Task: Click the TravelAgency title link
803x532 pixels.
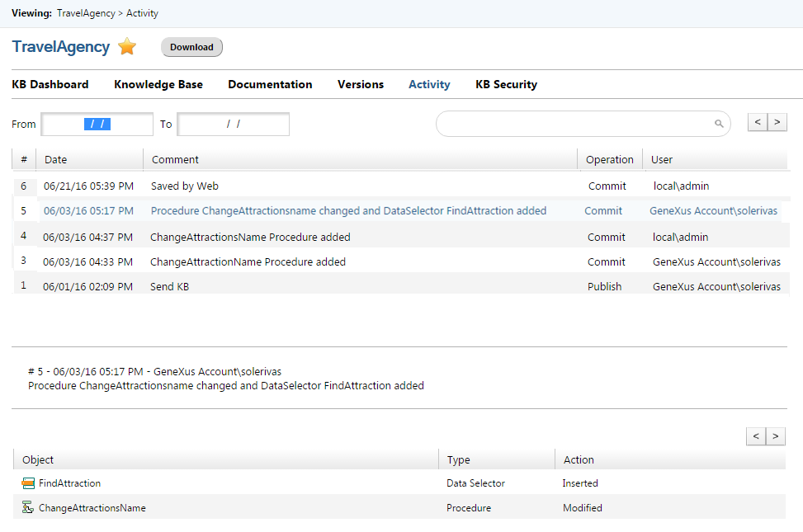Action: (x=61, y=46)
